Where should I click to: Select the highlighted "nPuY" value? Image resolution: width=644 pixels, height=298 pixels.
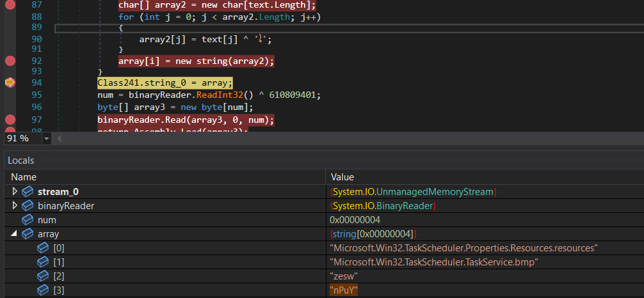344,290
